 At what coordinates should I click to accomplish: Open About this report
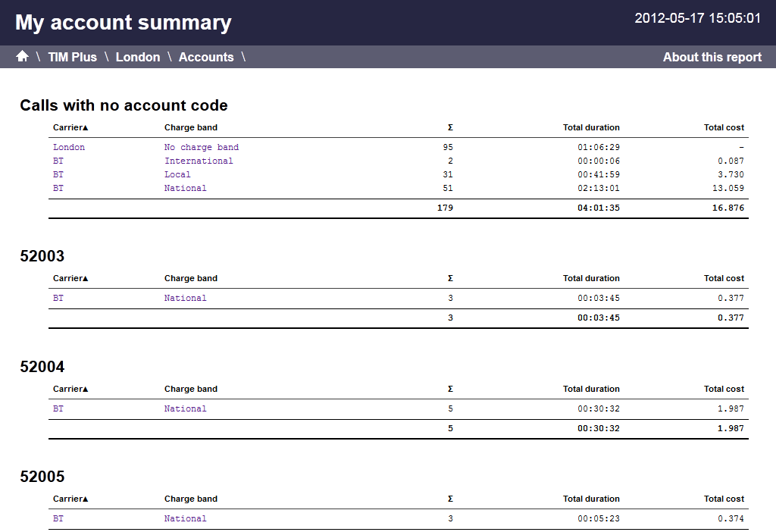pos(712,57)
